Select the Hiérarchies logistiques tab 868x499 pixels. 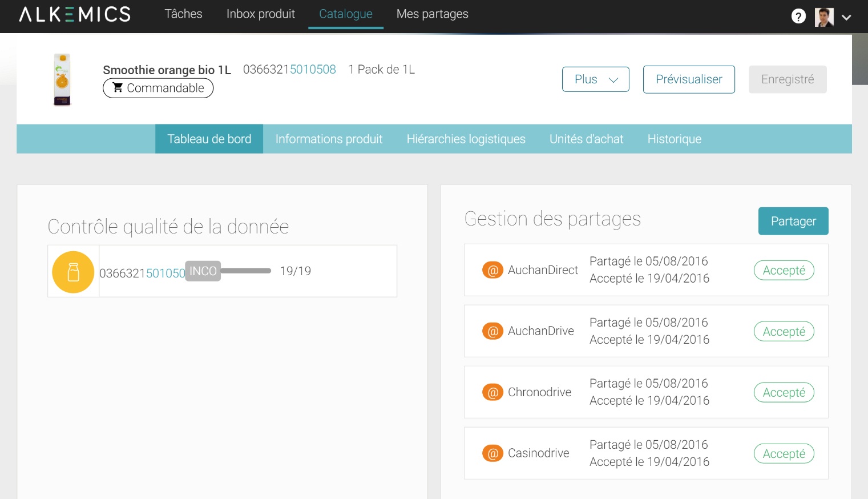point(466,139)
